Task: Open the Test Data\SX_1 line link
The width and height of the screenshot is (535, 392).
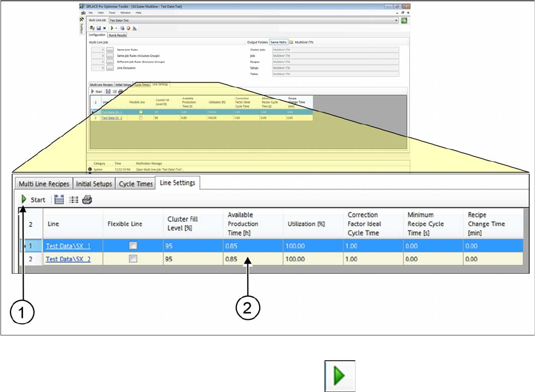Action: [x=68, y=245]
